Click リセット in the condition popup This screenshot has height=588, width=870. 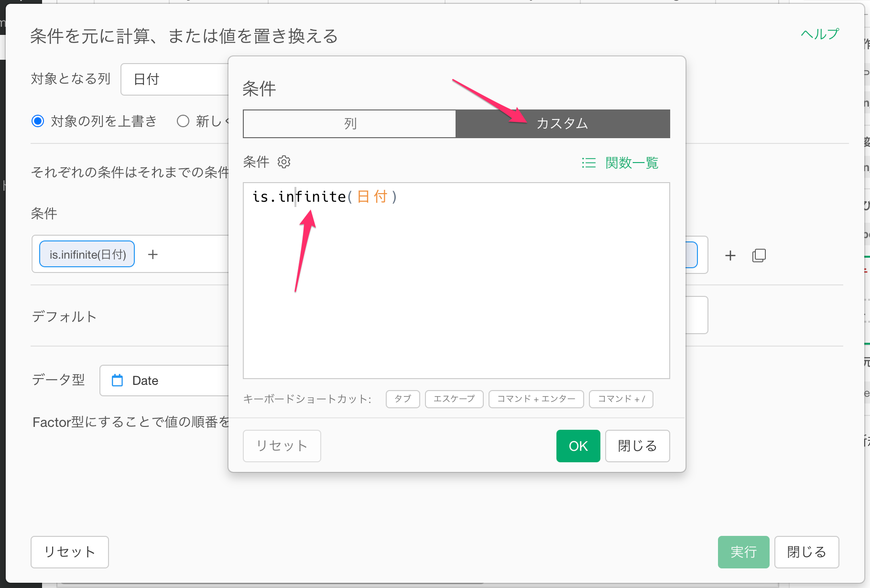[282, 446]
